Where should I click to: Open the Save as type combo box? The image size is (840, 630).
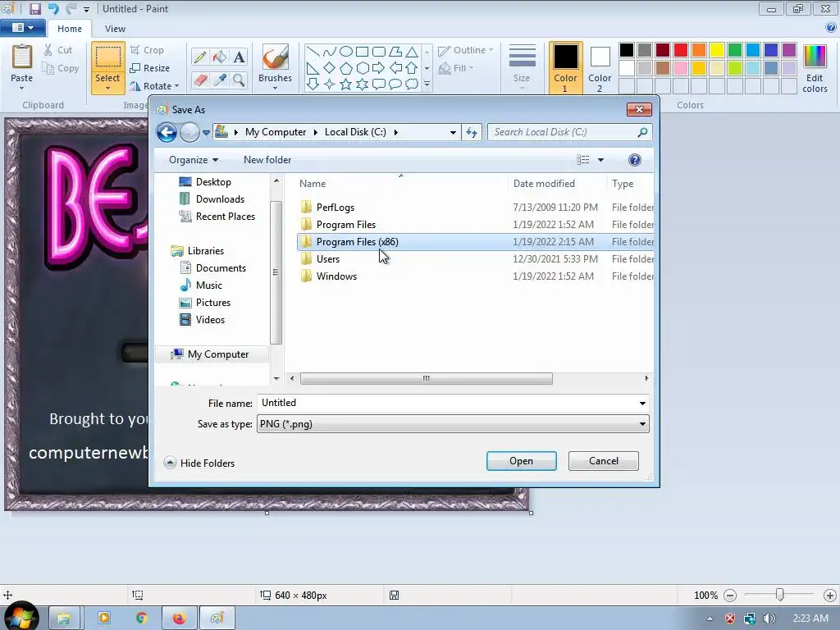(x=453, y=424)
